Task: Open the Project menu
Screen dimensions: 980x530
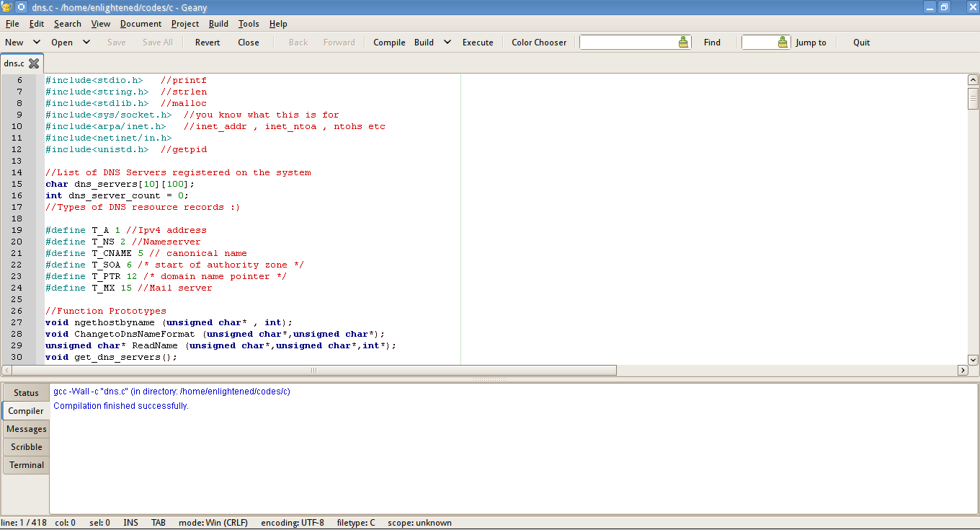Action: pos(185,24)
